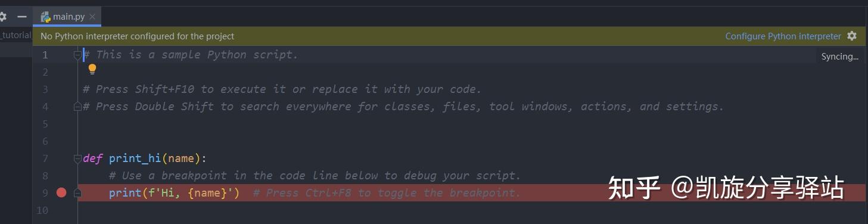
Task: Click the line number 5 in gutter
Action: pos(45,124)
